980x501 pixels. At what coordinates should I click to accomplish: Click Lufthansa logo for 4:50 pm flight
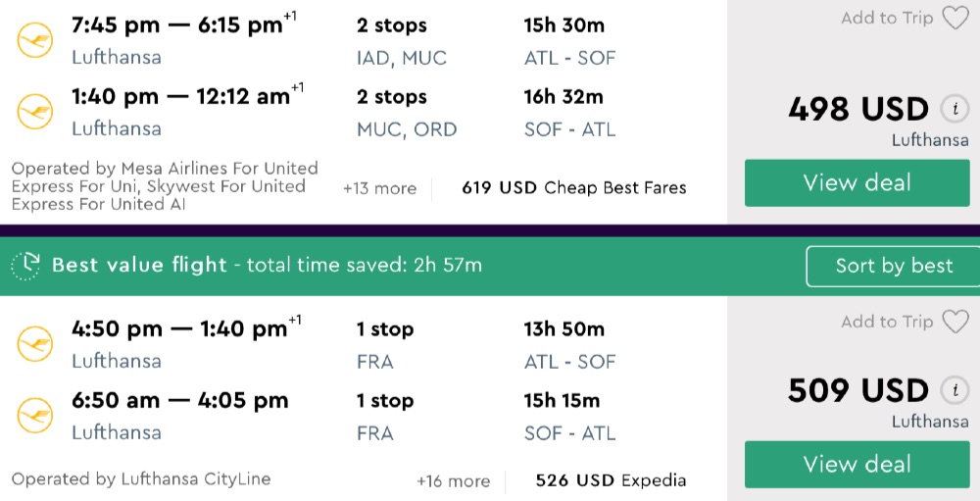tap(35, 344)
